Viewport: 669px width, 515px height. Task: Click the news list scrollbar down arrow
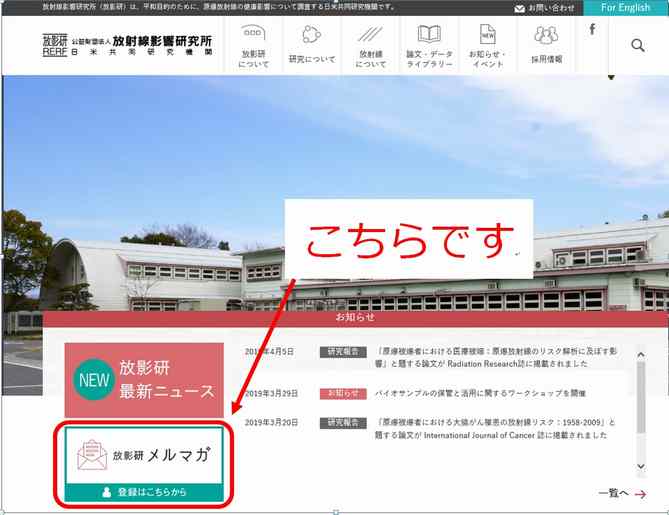click(640, 466)
